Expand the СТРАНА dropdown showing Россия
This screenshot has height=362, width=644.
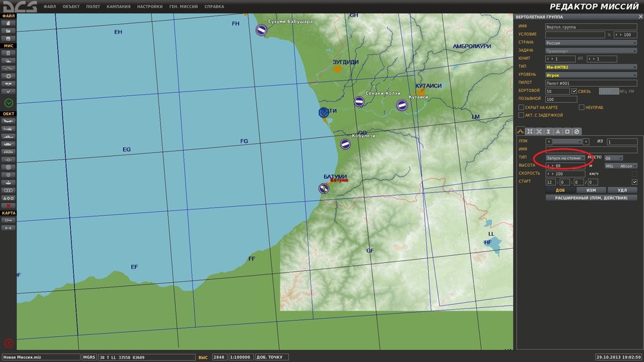click(591, 43)
